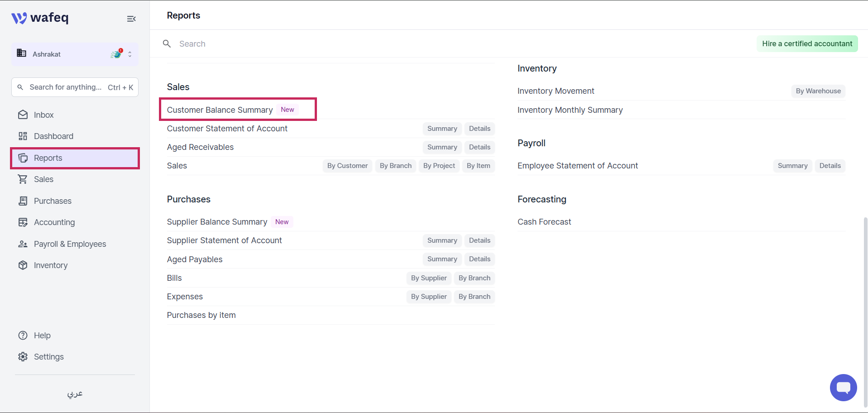Open the Accounting ledger icon
This screenshot has height=413, width=868.
(x=23, y=222)
